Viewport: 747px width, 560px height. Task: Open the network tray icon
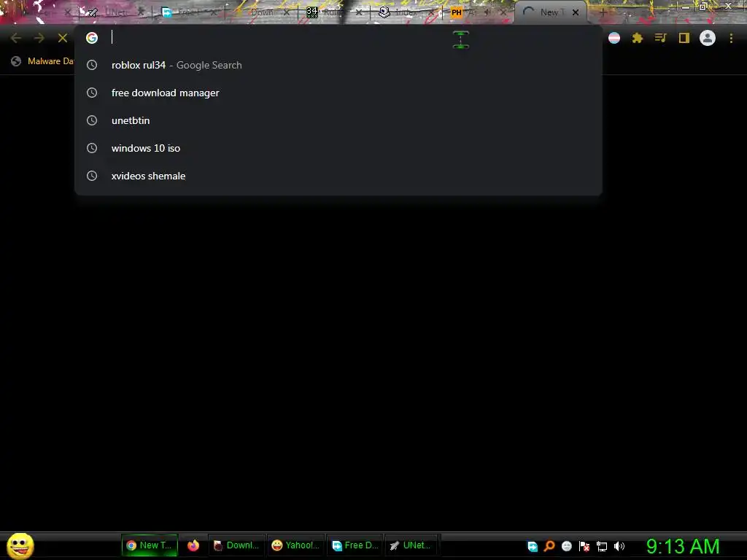pos(602,546)
